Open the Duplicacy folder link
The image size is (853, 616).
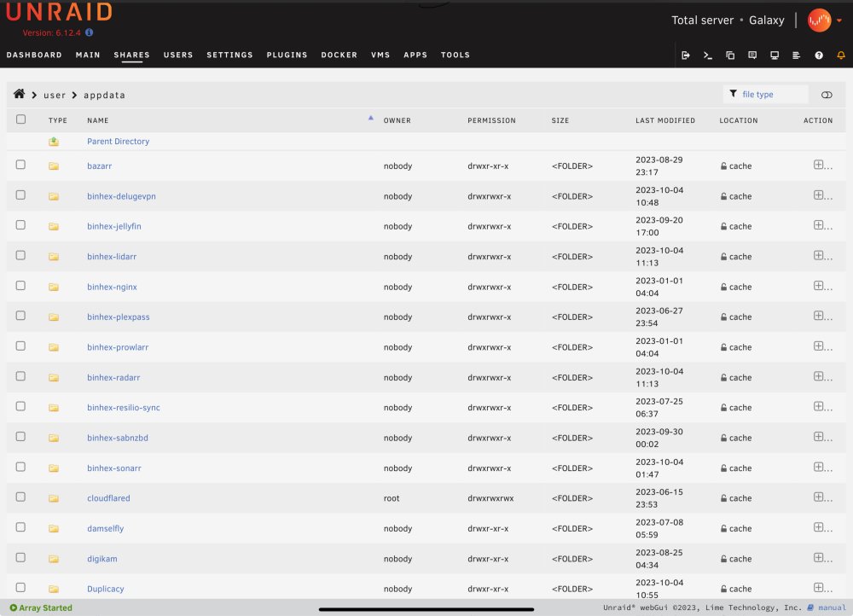[106, 589]
